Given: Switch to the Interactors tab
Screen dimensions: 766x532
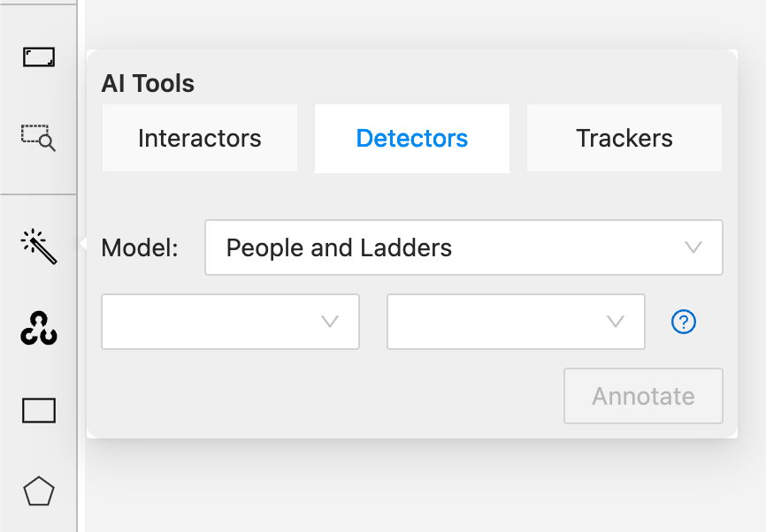Looking at the screenshot, I should pyautogui.click(x=200, y=138).
